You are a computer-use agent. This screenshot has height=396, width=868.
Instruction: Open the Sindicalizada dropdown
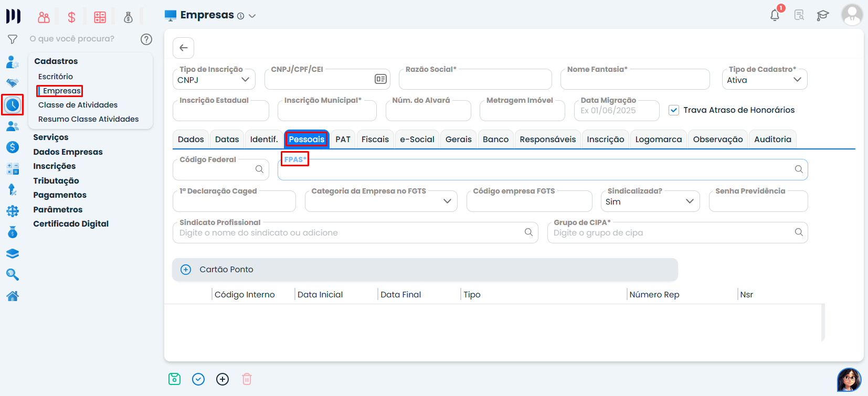click(x=650, y=202)
